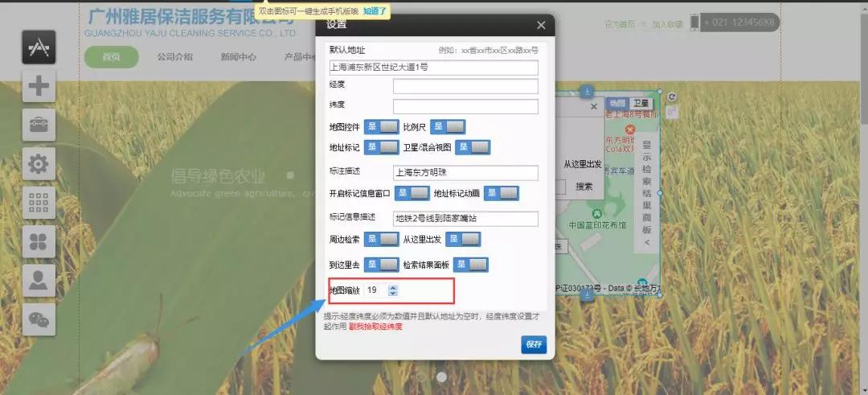Click the rotate icon beside map module
The width and height of the screenshot is (868, 395).
coord(672,97)
